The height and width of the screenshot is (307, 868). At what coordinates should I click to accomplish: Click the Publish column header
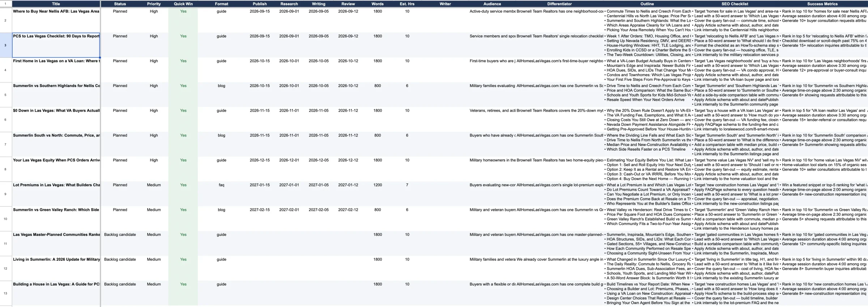[x=260, y=4]
